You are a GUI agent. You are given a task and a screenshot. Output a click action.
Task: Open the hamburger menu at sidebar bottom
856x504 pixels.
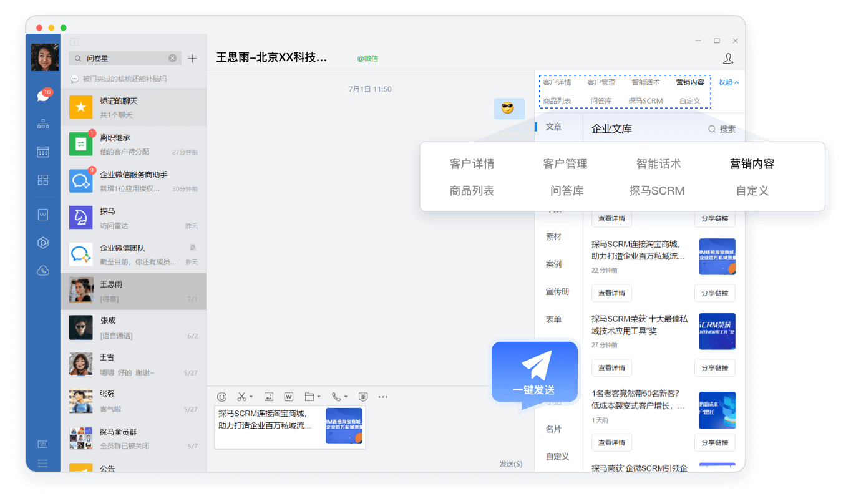pyautogui.click(x=43, y=463)
